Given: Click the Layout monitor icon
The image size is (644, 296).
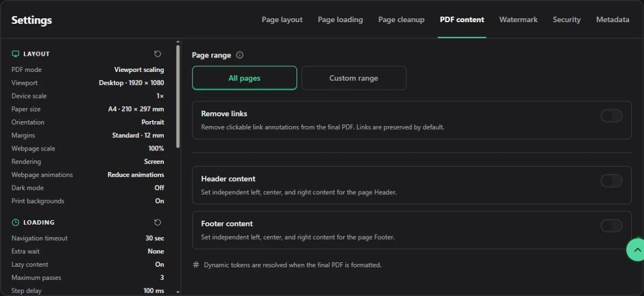Looking at the screenshot, I should coord(15,54).
